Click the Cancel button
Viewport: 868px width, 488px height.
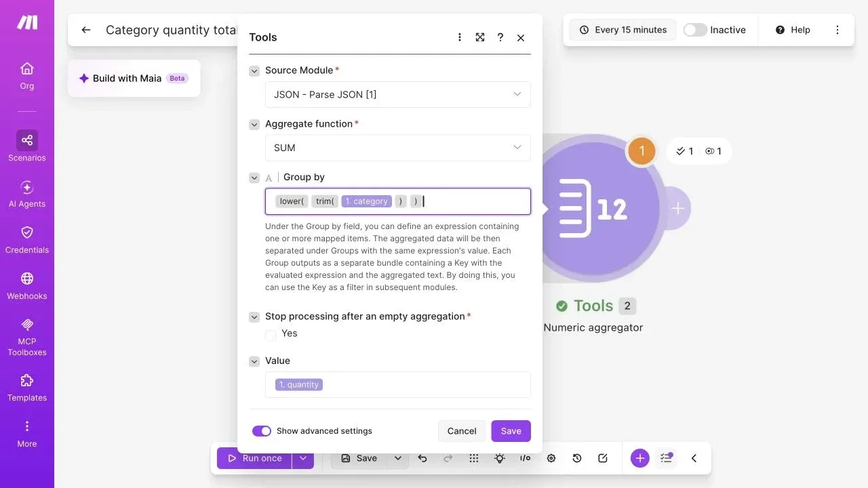coord(462,431)
